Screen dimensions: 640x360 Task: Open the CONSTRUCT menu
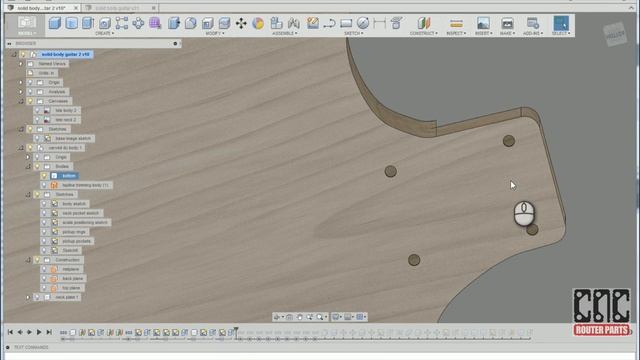tap(424, 33)
